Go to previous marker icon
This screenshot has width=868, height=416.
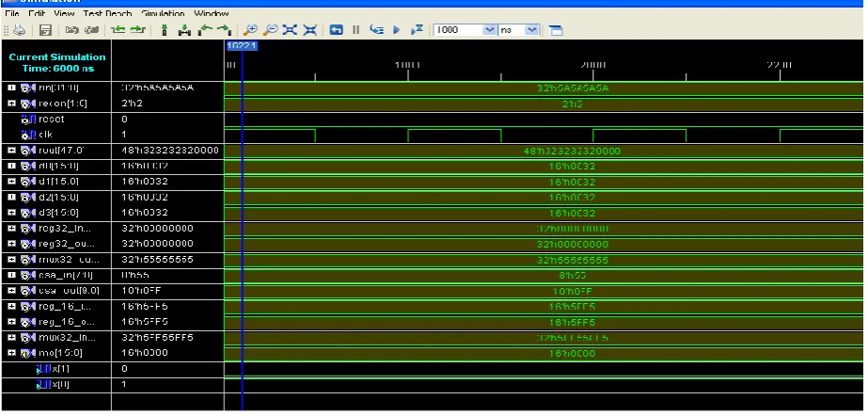(x=205, y=30)
